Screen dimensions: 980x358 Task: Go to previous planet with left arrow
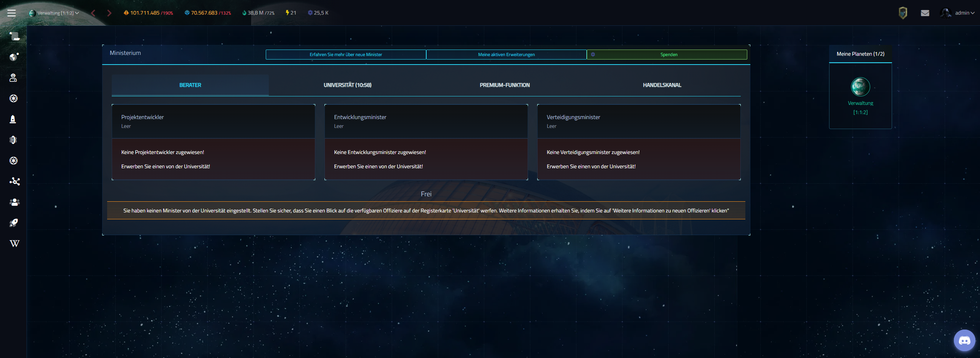tap(93, 13)
